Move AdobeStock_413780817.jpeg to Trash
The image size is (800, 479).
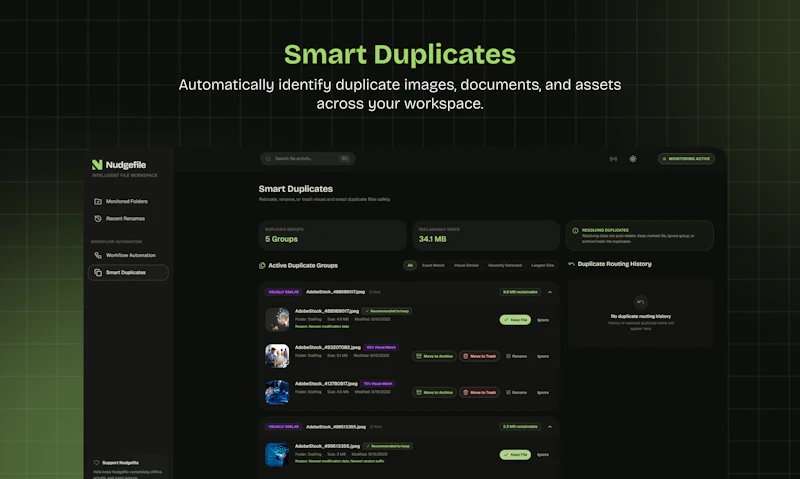tap(479, 392)
